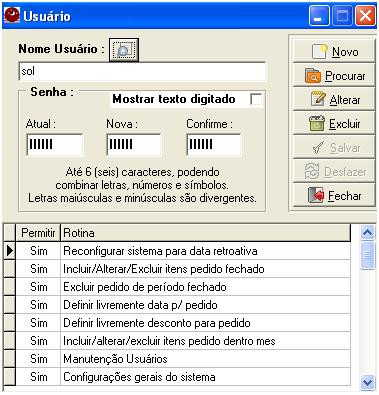Screen dimensions: 379x395
Task: Click the Nova password field
Action: tap(134, 144)
